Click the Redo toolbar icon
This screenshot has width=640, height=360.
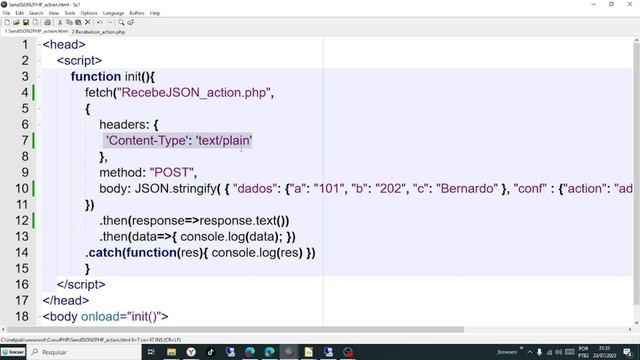click(x=109, y=22)
